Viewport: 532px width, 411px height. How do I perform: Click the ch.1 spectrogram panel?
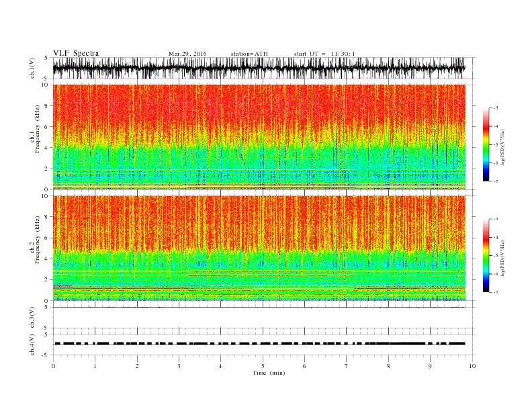click(259, 137)
